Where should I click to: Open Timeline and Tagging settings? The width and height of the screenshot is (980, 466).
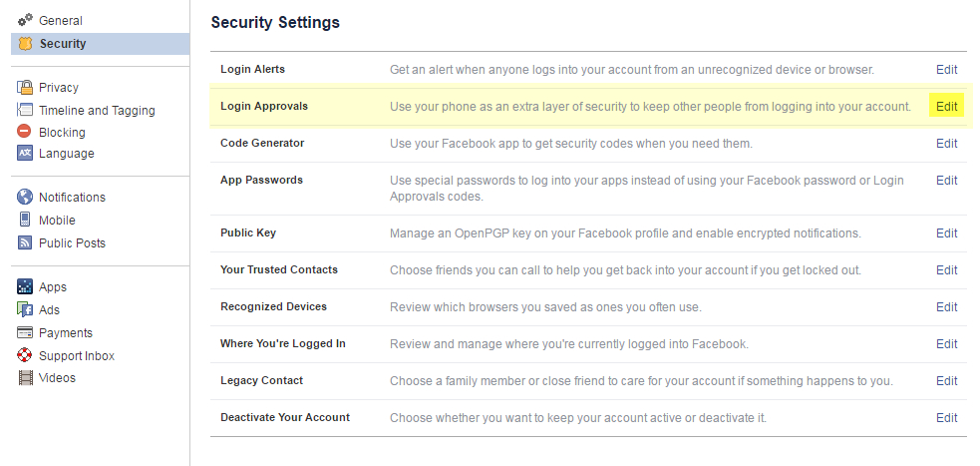[97, 111]
